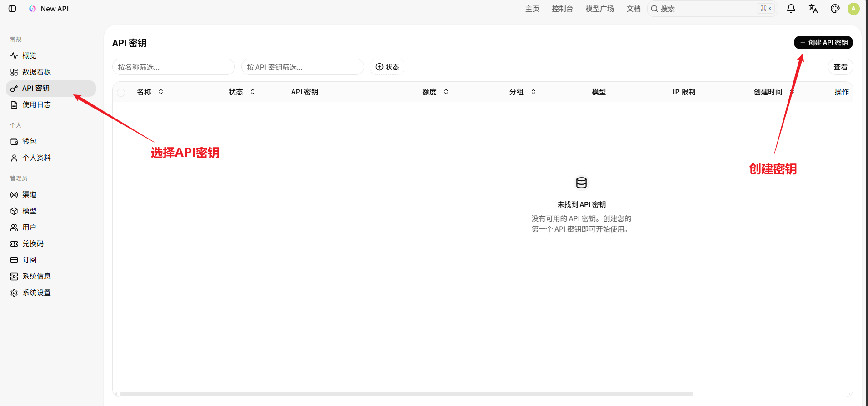Open 系统设置 sidebar item

[51, 292]
